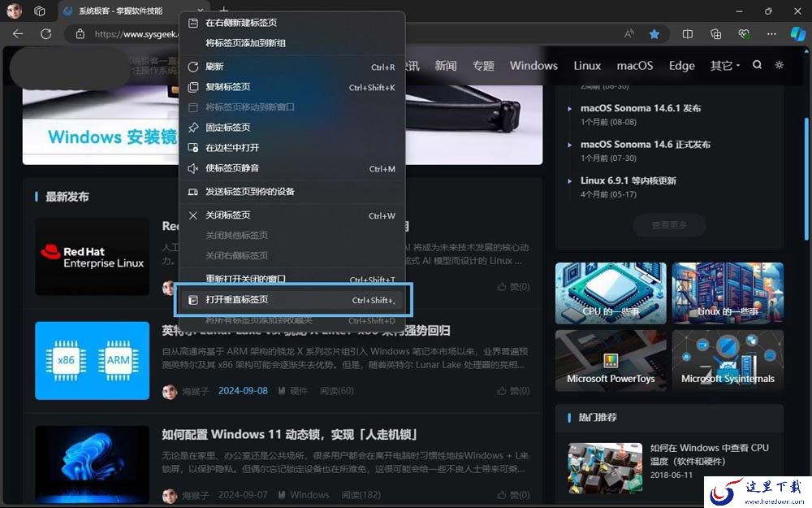Click browser essentials heart icon
The width and height of the screenshot is (812, 508).
tap(744, 34)
